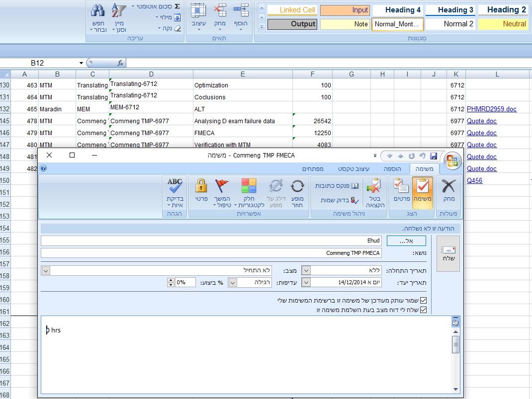The height and width of the screenshot is (399, 532).
Task: Apply the Output cell style
Action: (292, 24)
